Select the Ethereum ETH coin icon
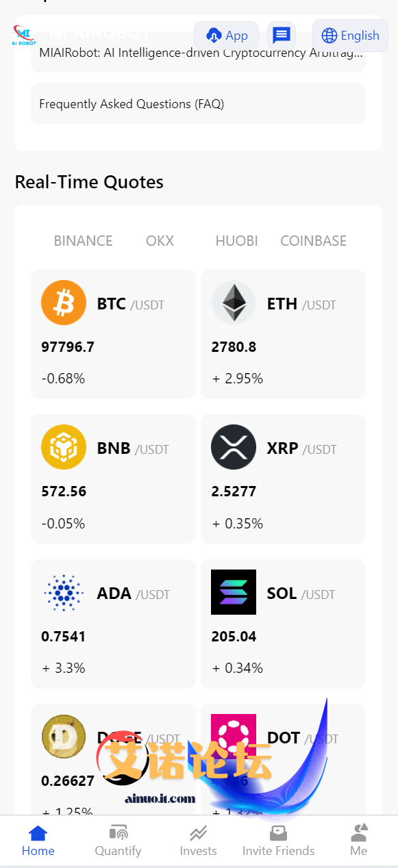 click(234, 303)
